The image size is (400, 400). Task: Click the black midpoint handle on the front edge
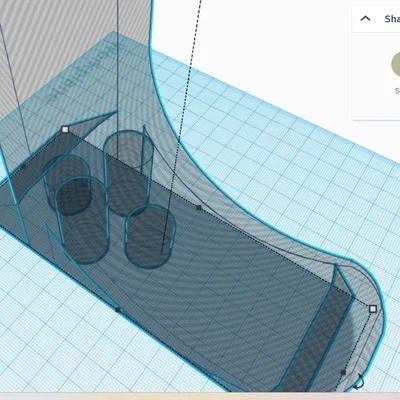point(117,310)
